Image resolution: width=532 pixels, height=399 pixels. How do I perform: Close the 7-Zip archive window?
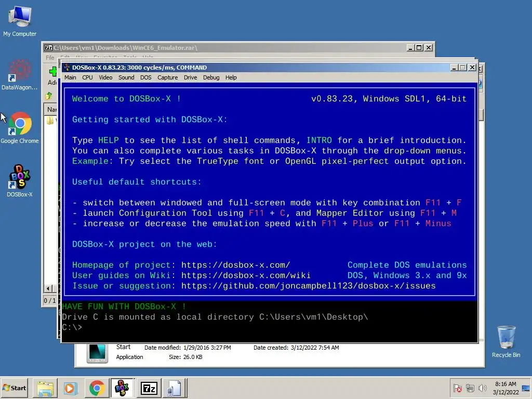[x=429, y=48]
